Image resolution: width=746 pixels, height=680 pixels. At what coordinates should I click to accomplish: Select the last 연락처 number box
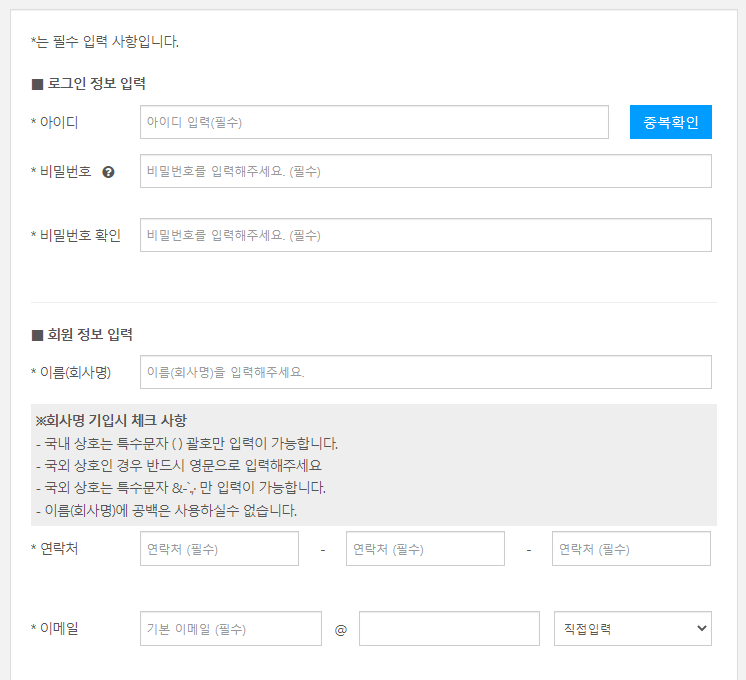coord(631,549)
